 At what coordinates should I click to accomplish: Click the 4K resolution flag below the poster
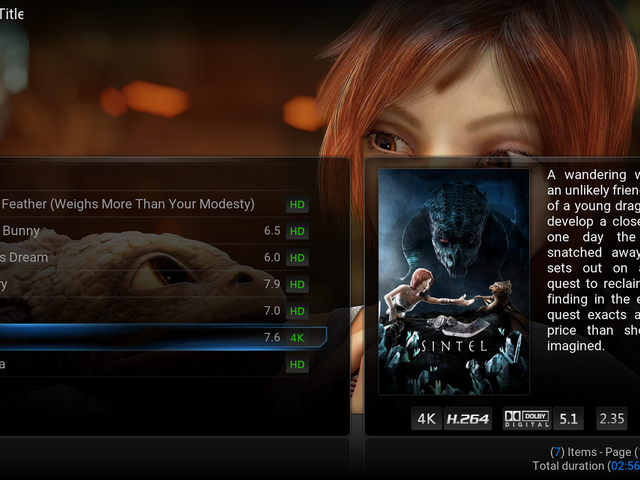(425, 419)
